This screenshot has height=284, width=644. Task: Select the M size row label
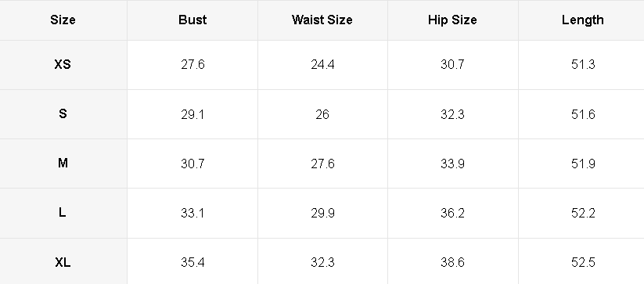pyautogui.click(x=63, y=164)
